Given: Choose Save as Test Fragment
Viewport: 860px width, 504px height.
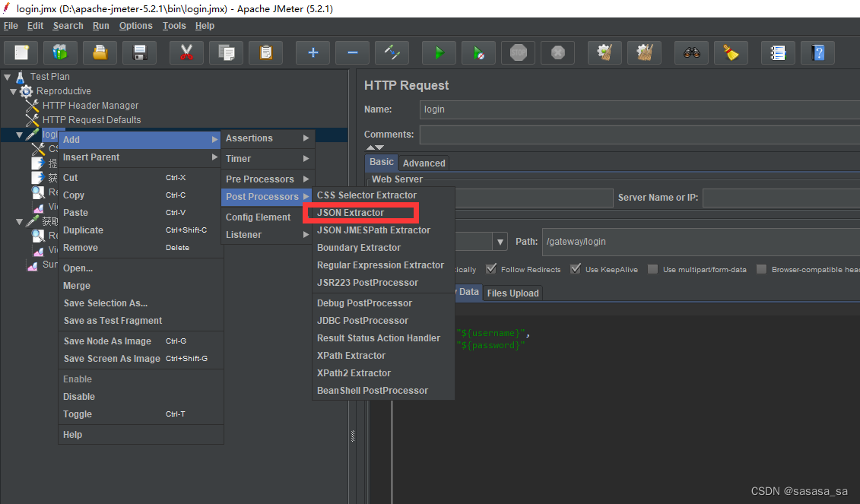Looking at the screenshot, I should [x=141, y=321].
